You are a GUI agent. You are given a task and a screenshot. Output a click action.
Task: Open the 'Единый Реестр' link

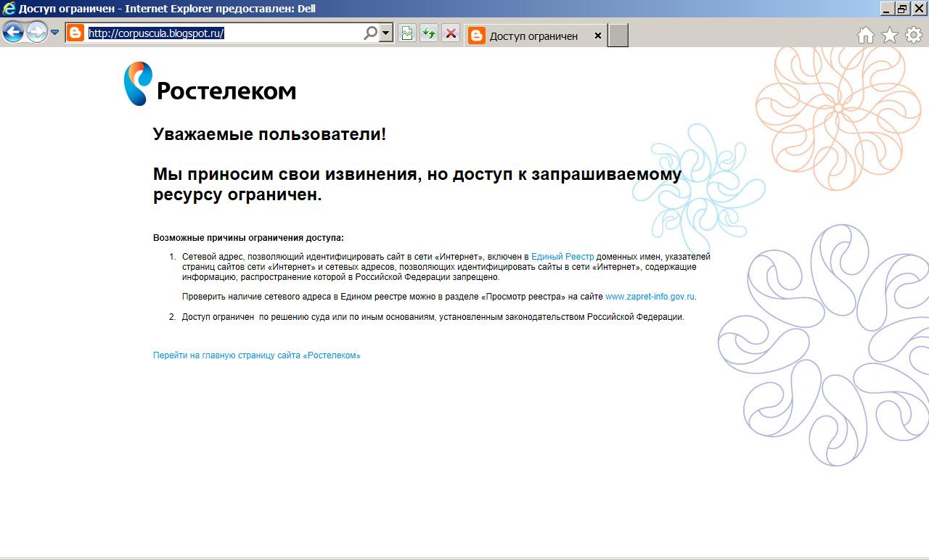pyautogui.click(x=562, y=257)
